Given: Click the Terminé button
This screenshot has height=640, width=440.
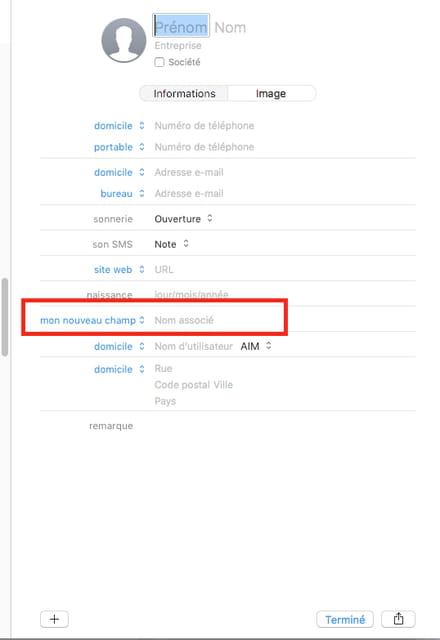Looking at the screenshot, I should (x=345, y=619).
